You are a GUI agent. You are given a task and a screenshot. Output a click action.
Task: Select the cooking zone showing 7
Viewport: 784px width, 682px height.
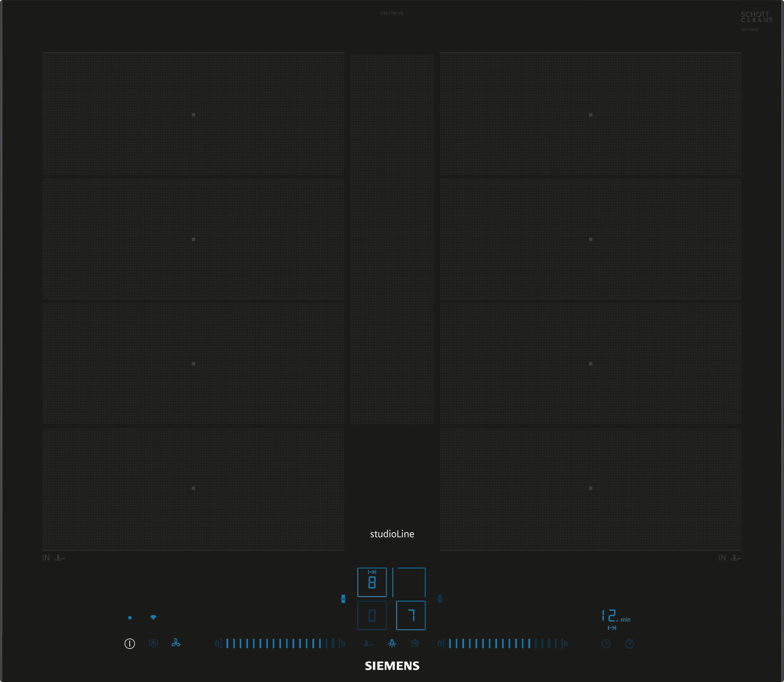411,615
